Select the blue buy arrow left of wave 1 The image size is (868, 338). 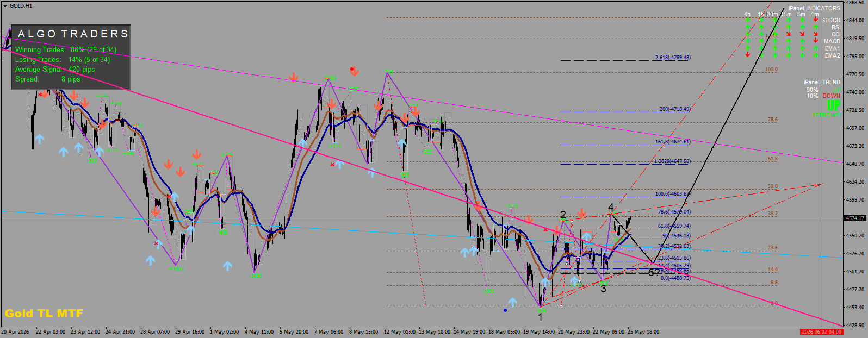512,302
